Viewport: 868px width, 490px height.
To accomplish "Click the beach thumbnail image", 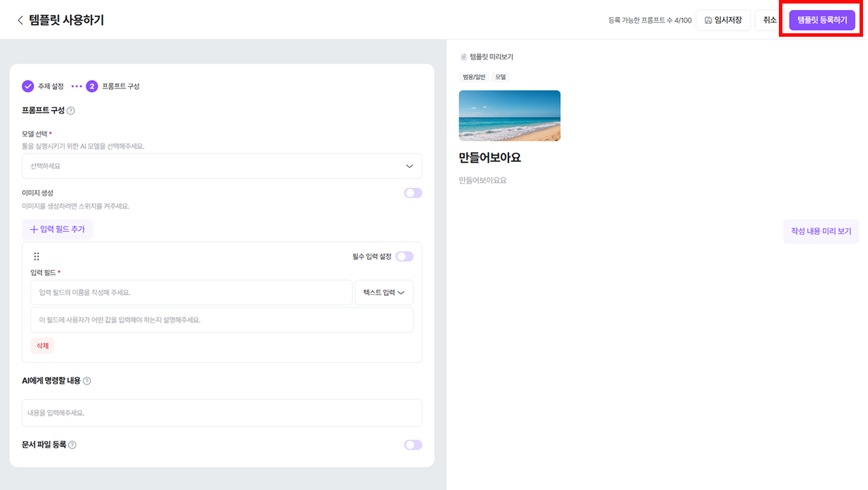I will pyautogui.click(x=509, y=115).
